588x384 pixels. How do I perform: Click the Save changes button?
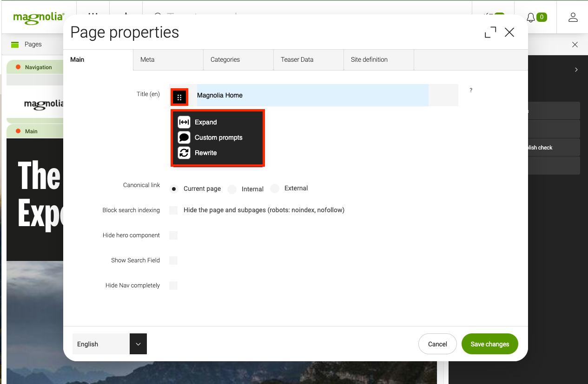pyautogui.click(x=490, y=344)
